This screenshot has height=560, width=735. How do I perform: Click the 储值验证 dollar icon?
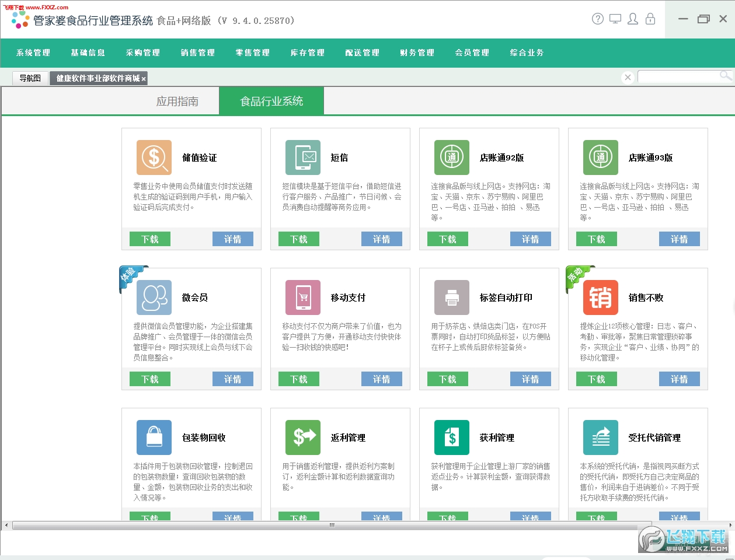(154, 157)
